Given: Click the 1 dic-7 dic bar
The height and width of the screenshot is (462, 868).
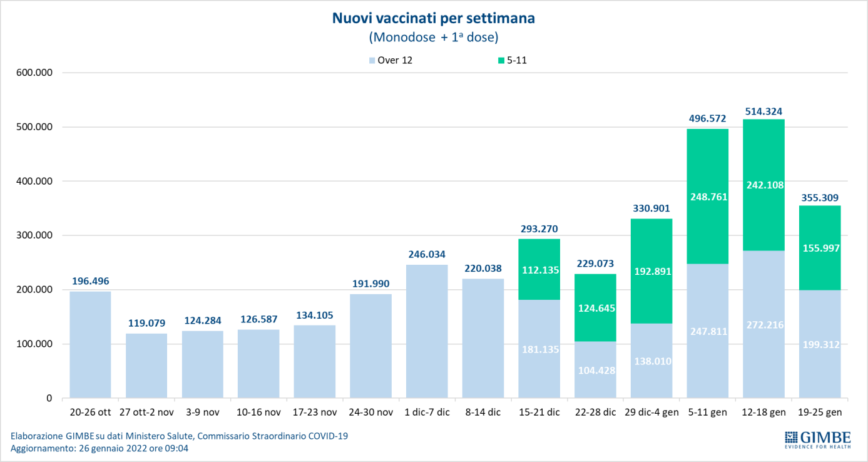Looking at the screenshot, I should 427,332.
